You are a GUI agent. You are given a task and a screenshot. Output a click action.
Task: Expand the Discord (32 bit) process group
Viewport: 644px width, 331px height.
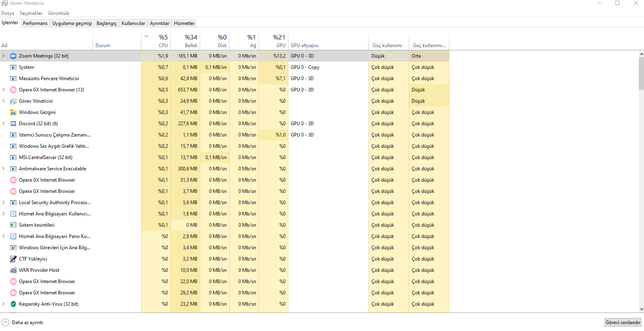click(4, 124)
